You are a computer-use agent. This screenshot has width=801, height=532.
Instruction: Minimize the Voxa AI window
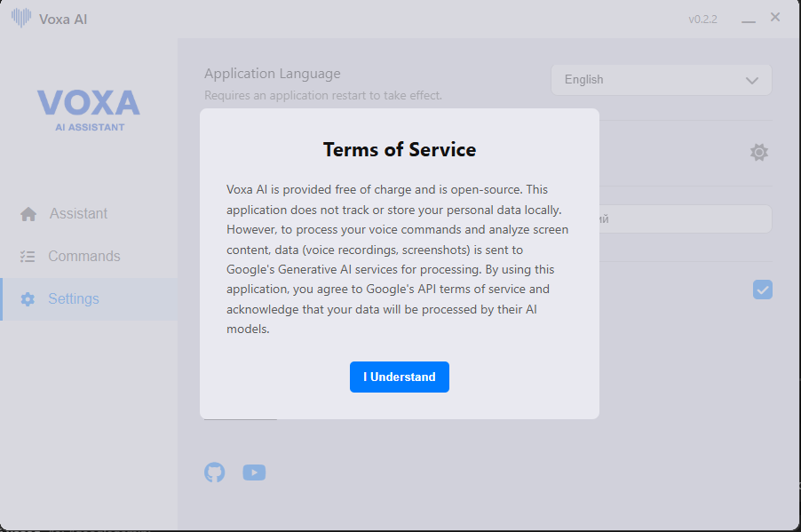click(749, 20)
